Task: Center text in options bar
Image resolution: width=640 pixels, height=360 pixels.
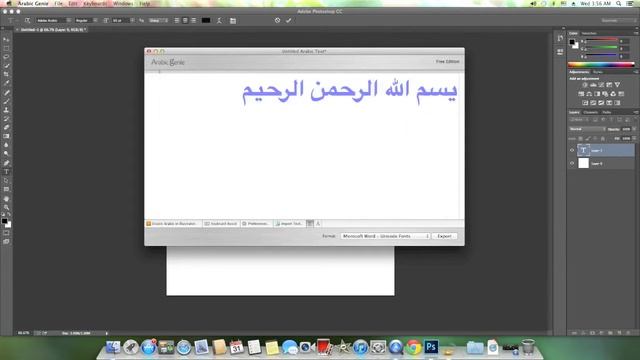Action: pyautogui.click(x=185, y=20)
